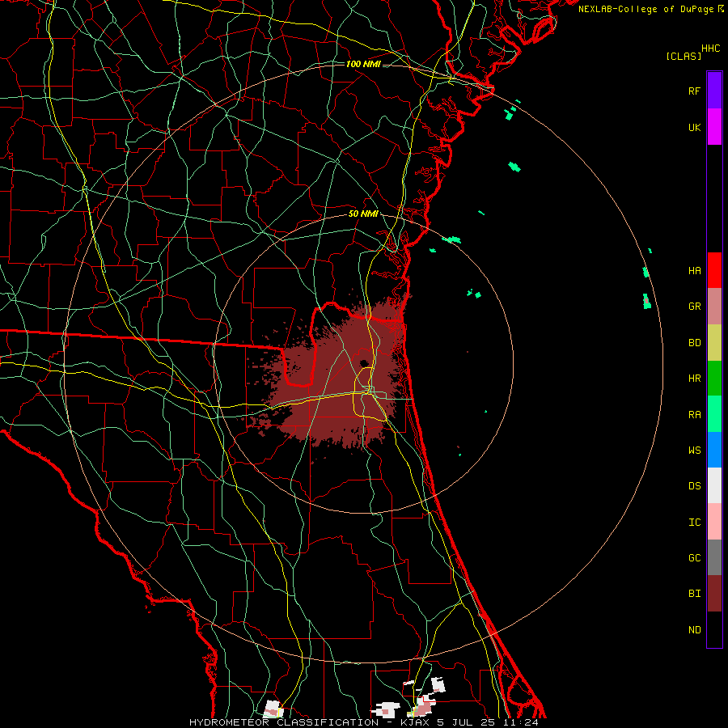Screen dimensions: 728x728
Task: Click the UK legend label
Action: (694, 127)
